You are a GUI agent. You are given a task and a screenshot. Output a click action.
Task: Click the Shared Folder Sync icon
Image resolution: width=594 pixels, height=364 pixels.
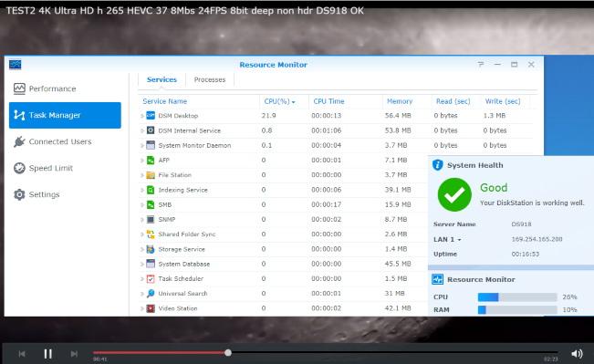(151, 234)
